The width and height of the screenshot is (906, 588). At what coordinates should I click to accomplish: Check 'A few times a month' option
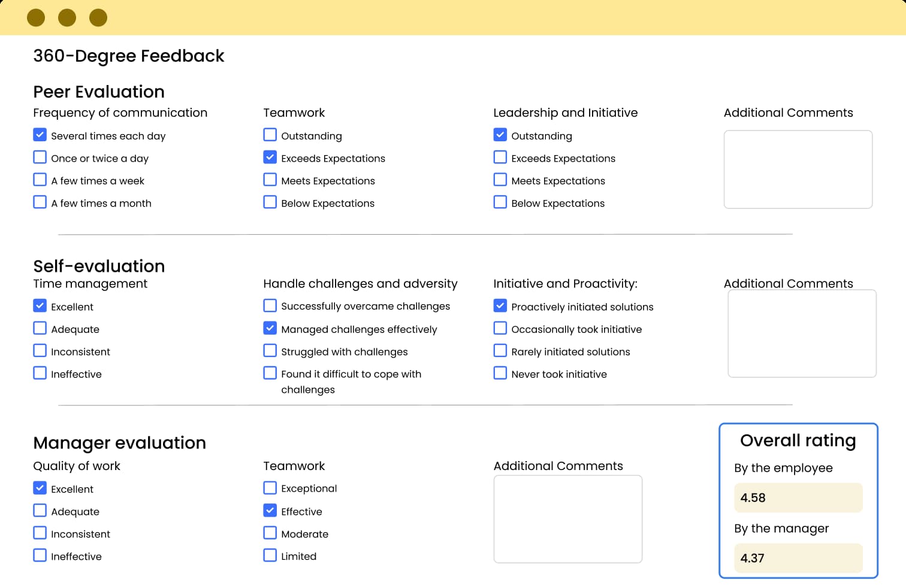pos(40,202)
